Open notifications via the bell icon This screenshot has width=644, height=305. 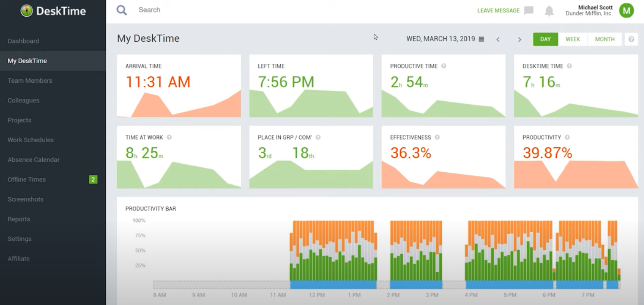pos(549,10)
